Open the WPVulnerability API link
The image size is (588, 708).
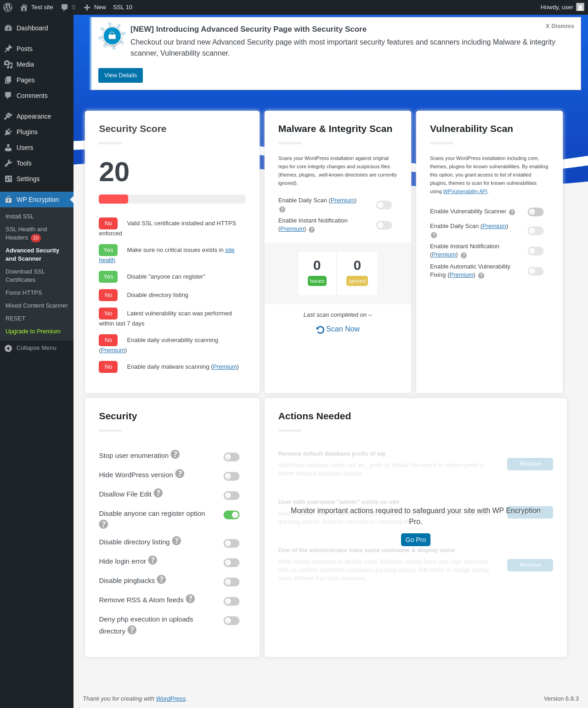(465, 192)
